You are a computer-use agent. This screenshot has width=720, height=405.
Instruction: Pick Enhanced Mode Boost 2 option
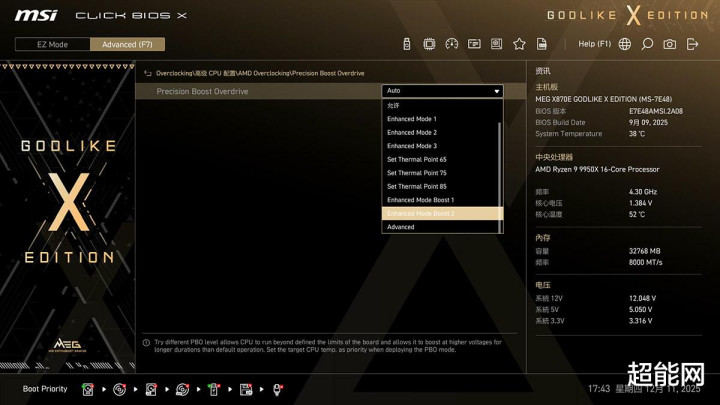[x=420, y=213]
